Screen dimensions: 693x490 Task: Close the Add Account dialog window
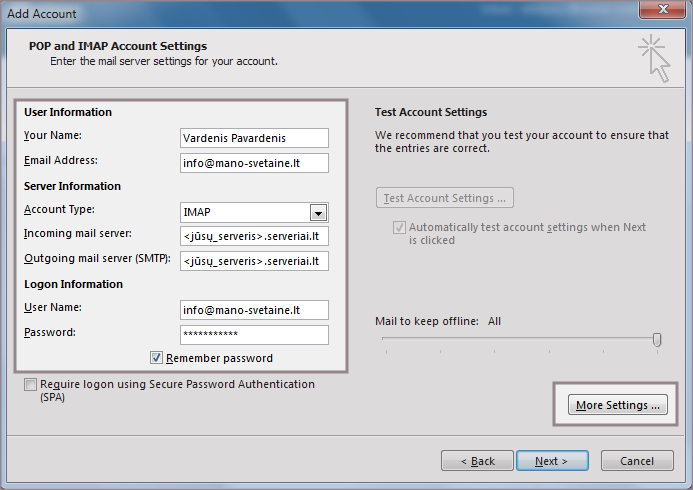click(x=663, y=13)
